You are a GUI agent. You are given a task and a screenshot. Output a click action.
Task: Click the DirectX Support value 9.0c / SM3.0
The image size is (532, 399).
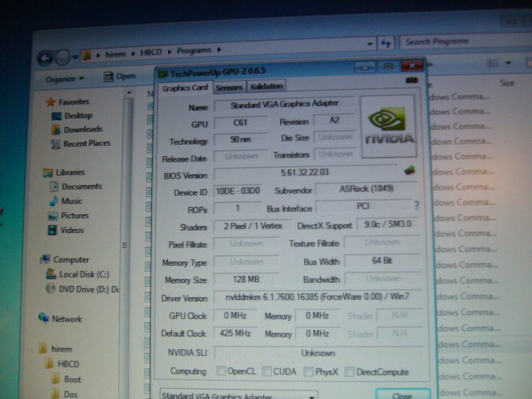pos(388,224)
